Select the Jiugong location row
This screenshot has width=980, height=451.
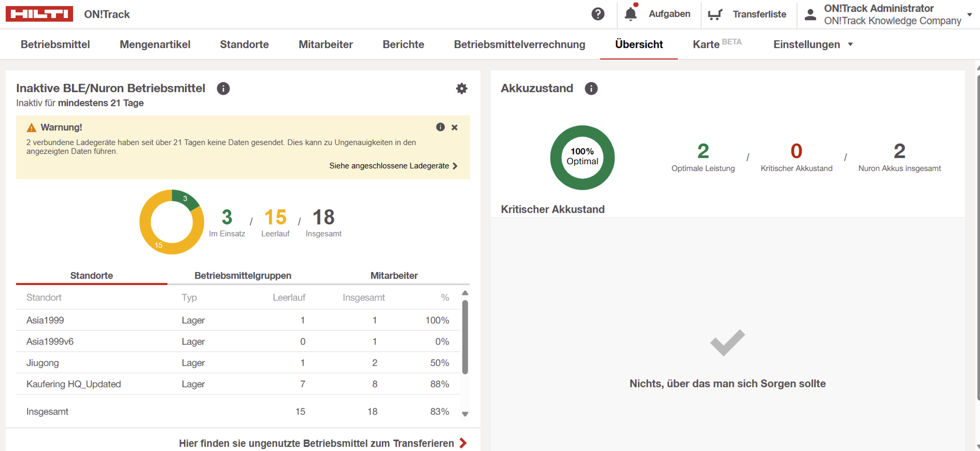(238, 363)
